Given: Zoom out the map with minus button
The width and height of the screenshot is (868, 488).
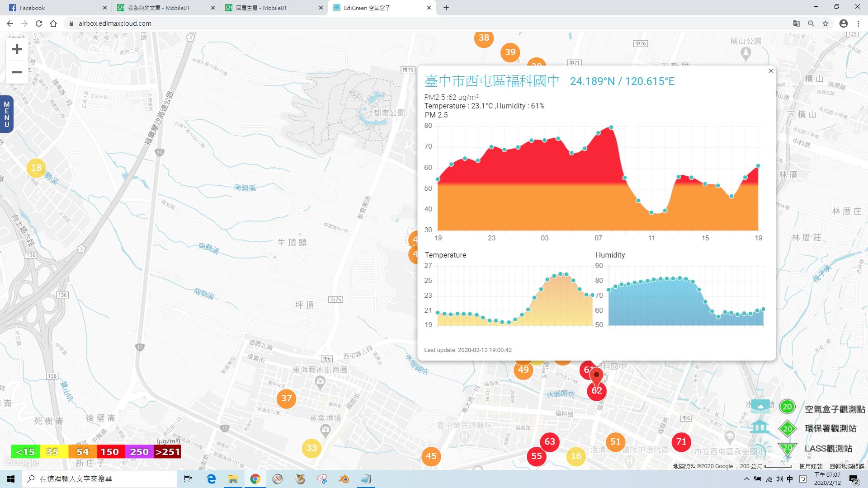Looking at the screenshot, I should [x=17, y=72].
